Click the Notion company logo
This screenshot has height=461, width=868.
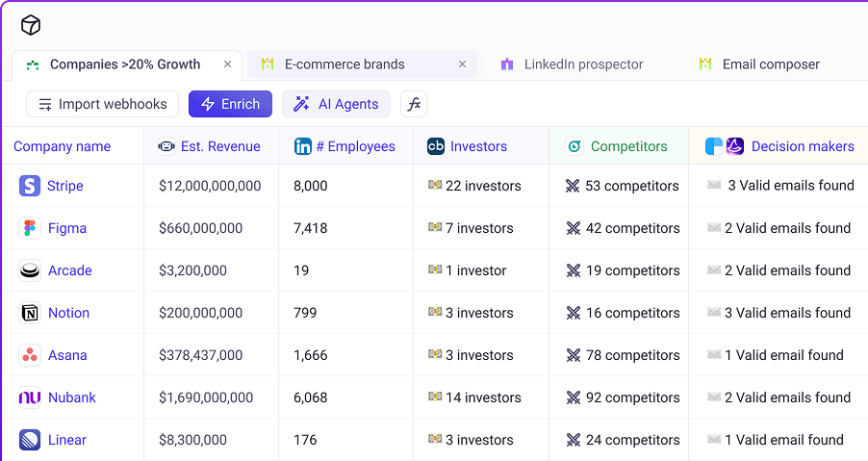30,313
